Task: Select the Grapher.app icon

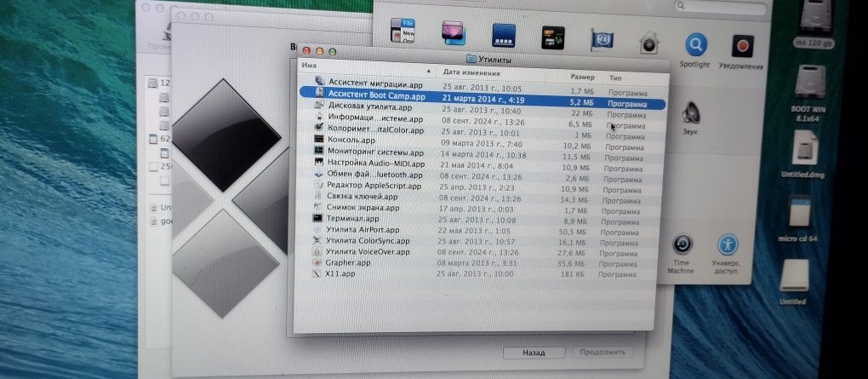Action: point(317,262)
